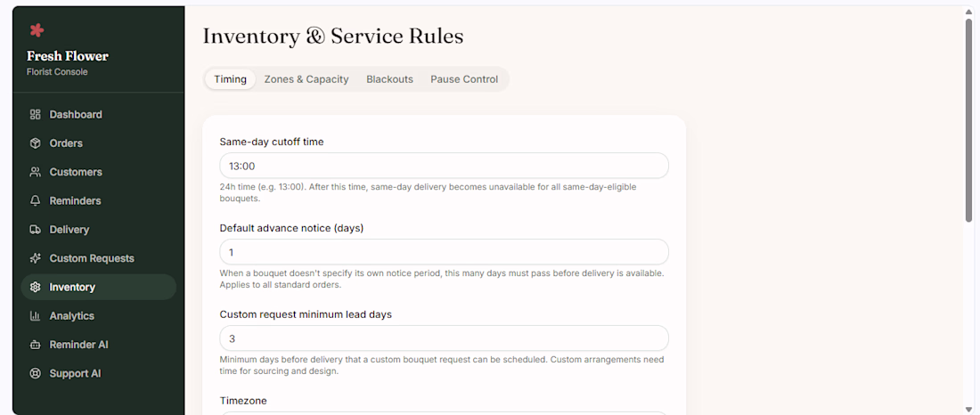Click the Analytics bar chart icon
Screen dimensions: 980x415
[x=35, y=315]
